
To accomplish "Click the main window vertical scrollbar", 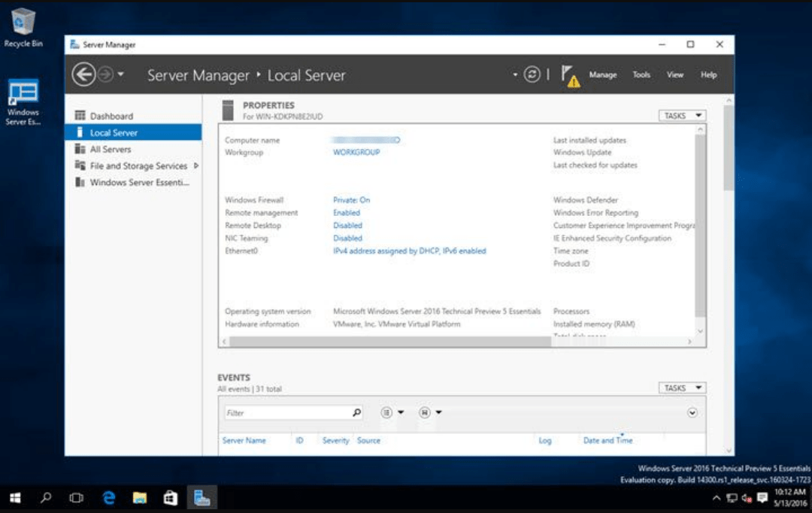I will point(728,147).
